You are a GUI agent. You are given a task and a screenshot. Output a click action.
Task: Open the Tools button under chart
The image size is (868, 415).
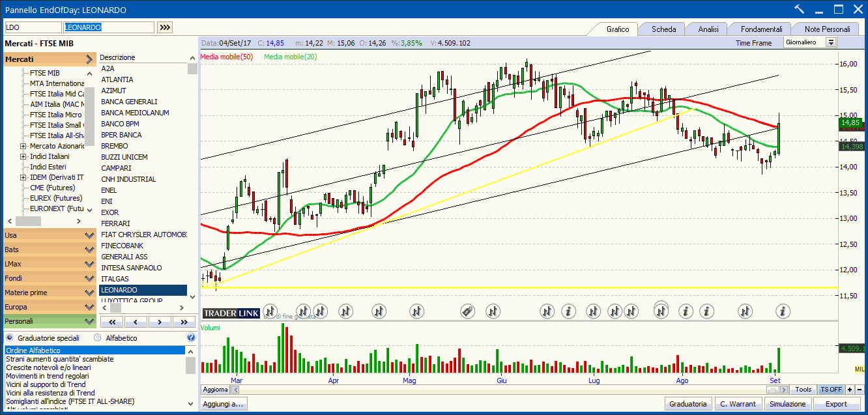[x=803, y=390]
